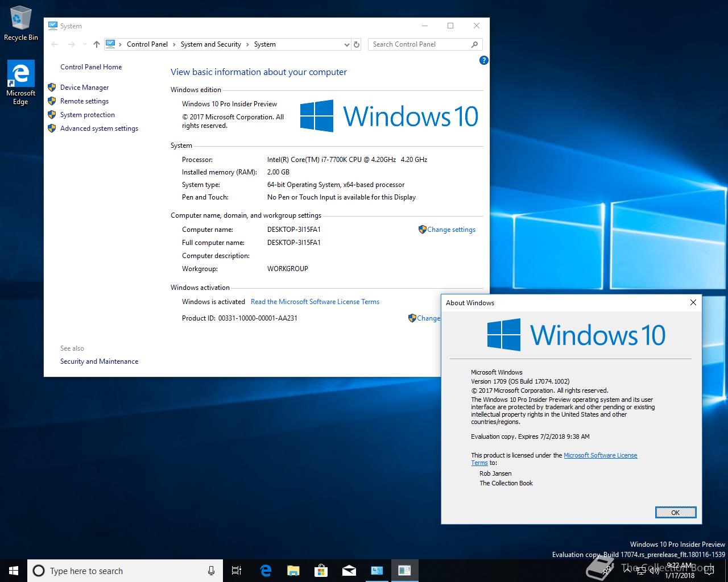Maximize the System window
Viewport: 728px width, 582px height.
coord(450,26)
